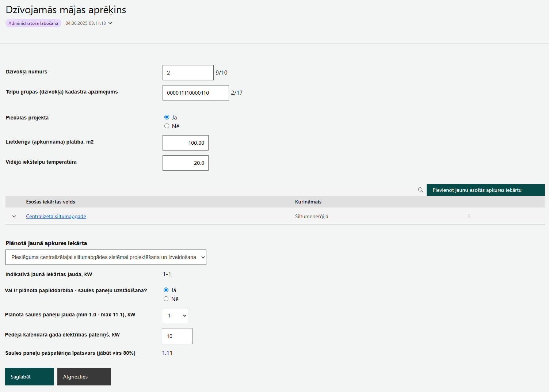Click the Saglabāt button
Image resolution: width=549 pixels, height=392 pixels.
(x=29, y=377)
